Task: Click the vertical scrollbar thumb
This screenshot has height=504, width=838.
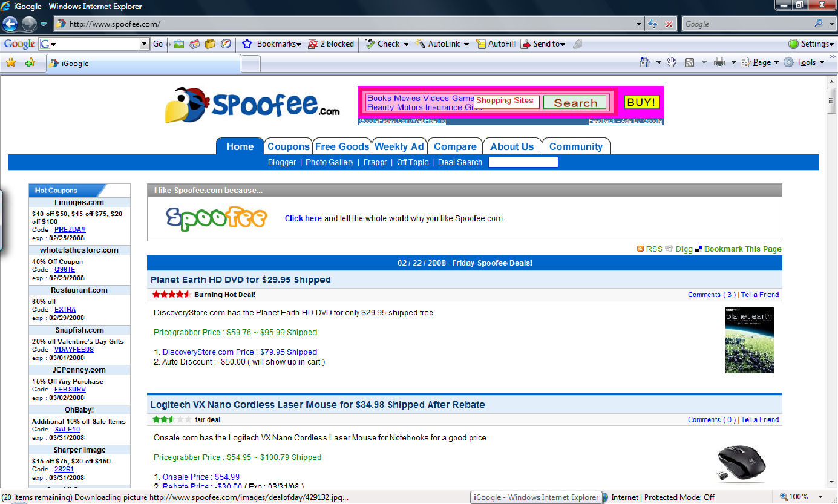Action: pos(832,100)
